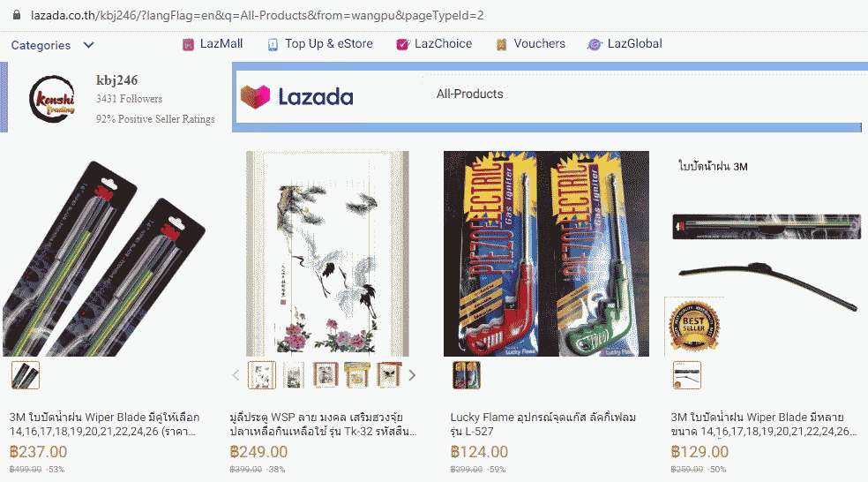Click the browser address bar URL
Image resolution: width=868 pixels, height=482 pixels.
[258, 16]
